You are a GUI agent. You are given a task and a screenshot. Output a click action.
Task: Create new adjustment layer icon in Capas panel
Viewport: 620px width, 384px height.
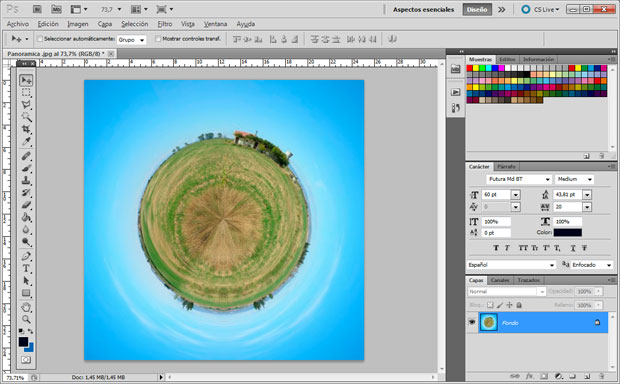tap(559, 376)
